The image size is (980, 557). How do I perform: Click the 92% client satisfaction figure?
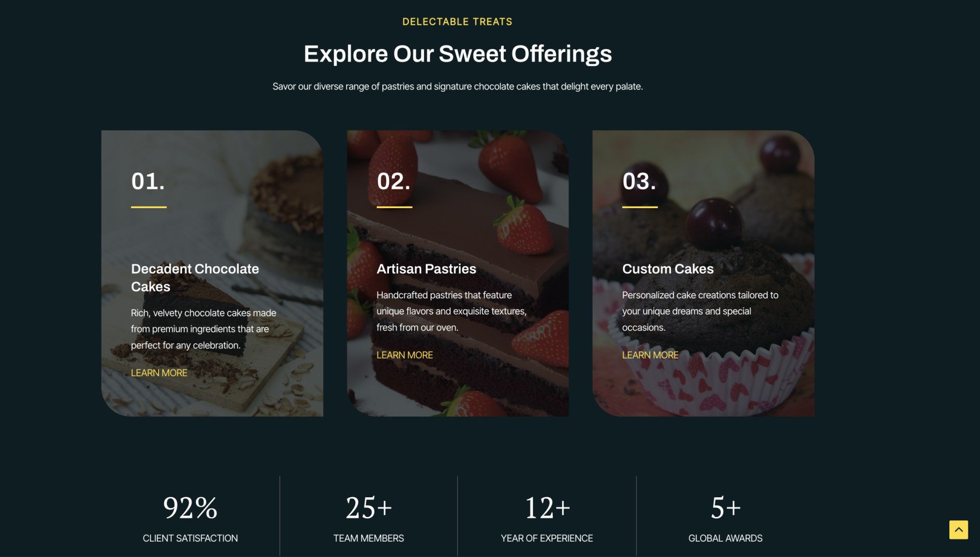pos(190,508)
